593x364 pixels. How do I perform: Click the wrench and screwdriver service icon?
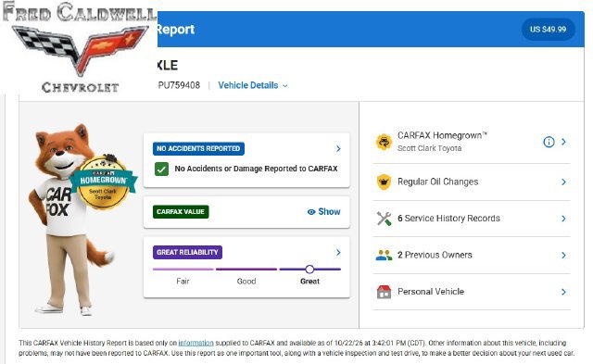pos(384,219)
